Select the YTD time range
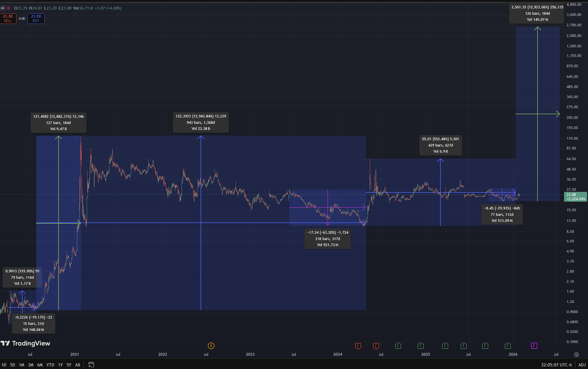Image resolution: width=588 pixels, height=369 pixels. [50, 365]
